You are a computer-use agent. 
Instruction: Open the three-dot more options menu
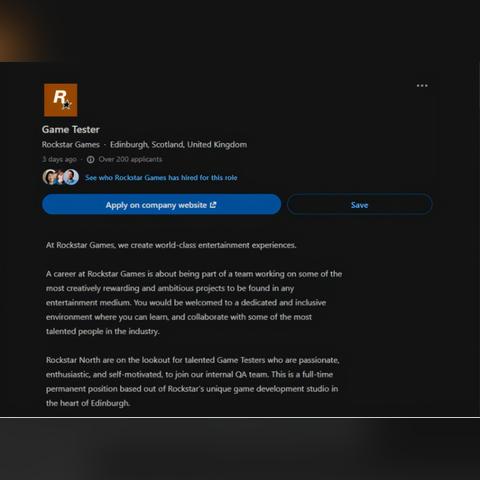coord(422,86)
